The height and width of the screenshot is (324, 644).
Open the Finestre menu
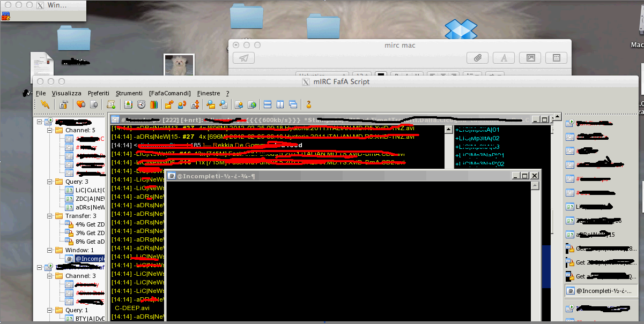coord(209,93)
